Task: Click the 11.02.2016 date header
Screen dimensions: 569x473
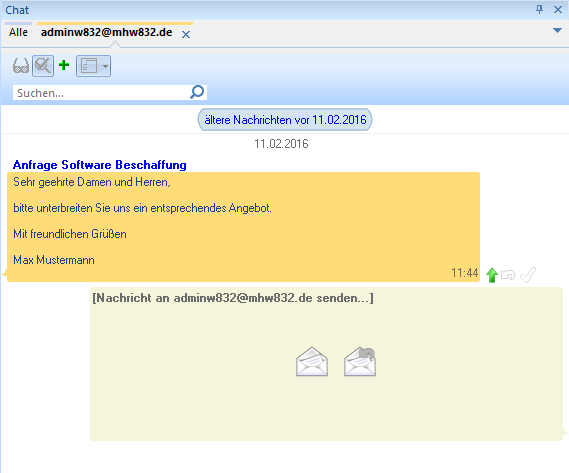Action: pyautogui.click(x=281, y=144)
